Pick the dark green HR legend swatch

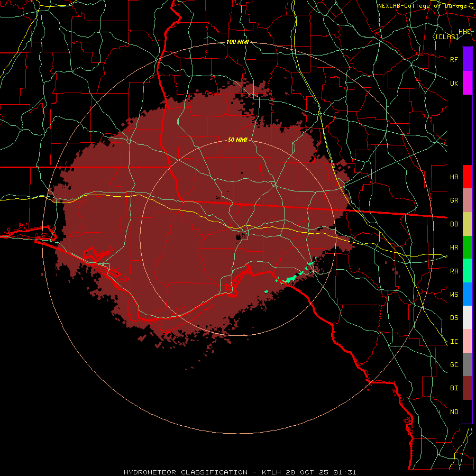pyautogui.click(x=467, y=248)
